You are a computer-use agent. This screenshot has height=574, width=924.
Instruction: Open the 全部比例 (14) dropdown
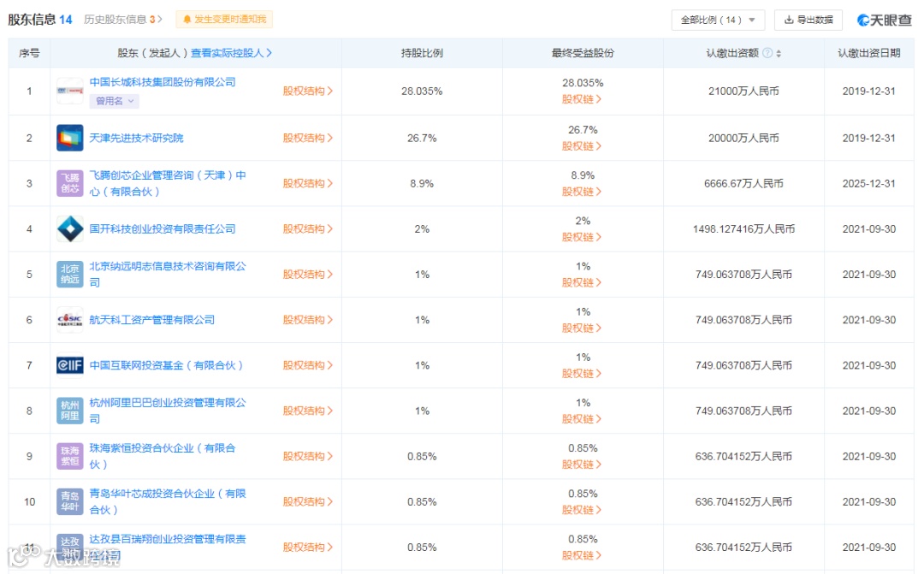pos(718,20)
